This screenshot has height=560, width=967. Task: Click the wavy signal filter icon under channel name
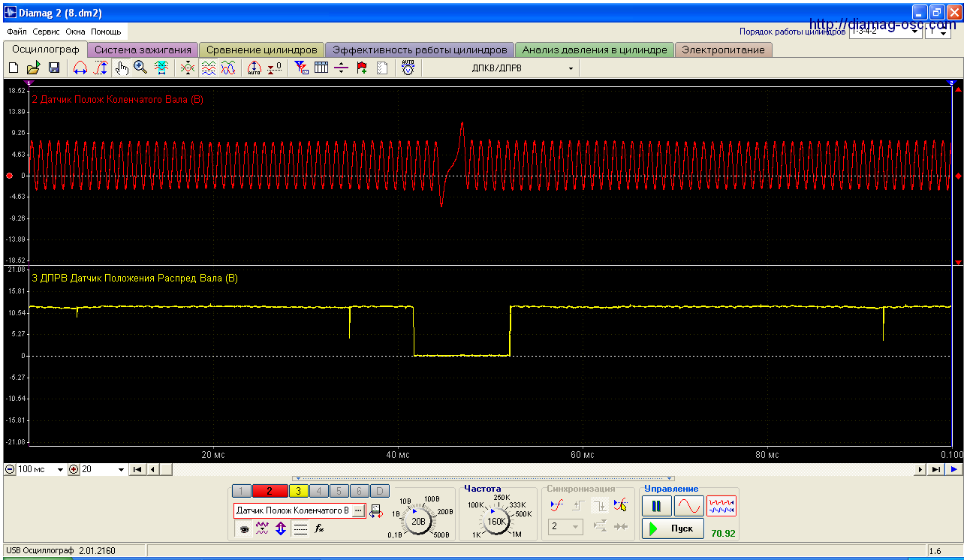pos(262,528)
